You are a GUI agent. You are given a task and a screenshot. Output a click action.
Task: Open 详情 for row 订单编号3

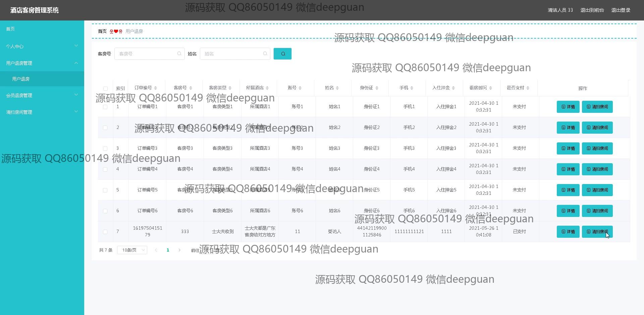pyautogui.click(x=568, y=148)
